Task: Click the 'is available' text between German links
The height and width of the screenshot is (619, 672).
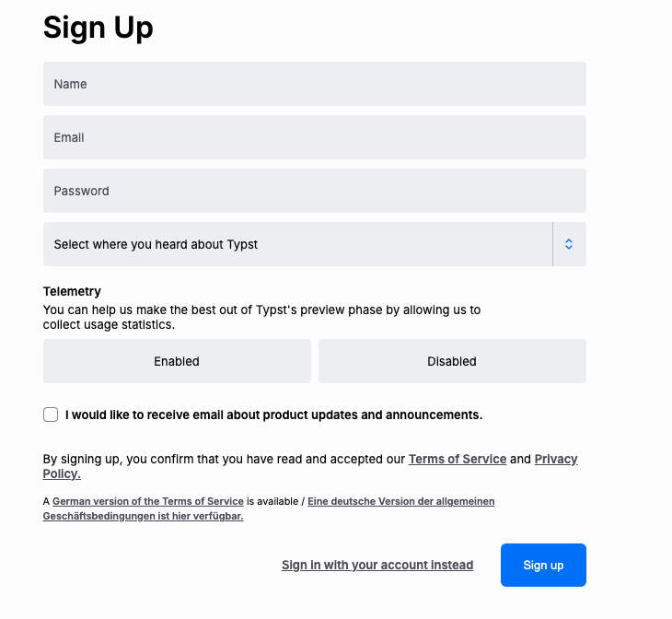Action: click(273, 501)
